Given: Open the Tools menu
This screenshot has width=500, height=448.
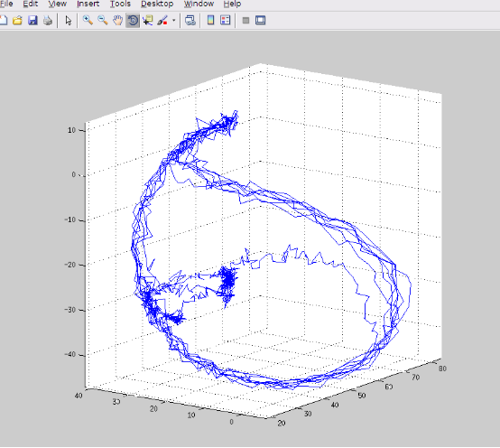Looking at the screenshot, I should [120, 5].
